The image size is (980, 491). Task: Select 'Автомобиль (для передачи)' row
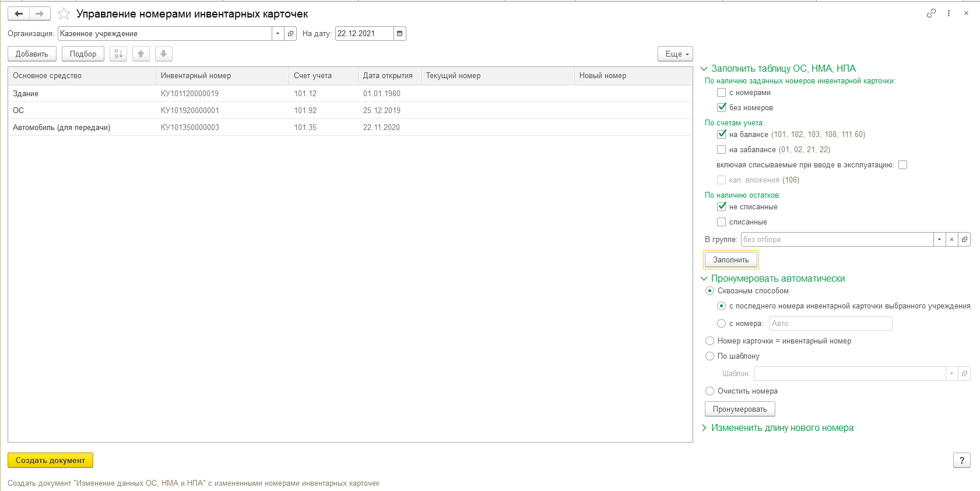[350, 127]
